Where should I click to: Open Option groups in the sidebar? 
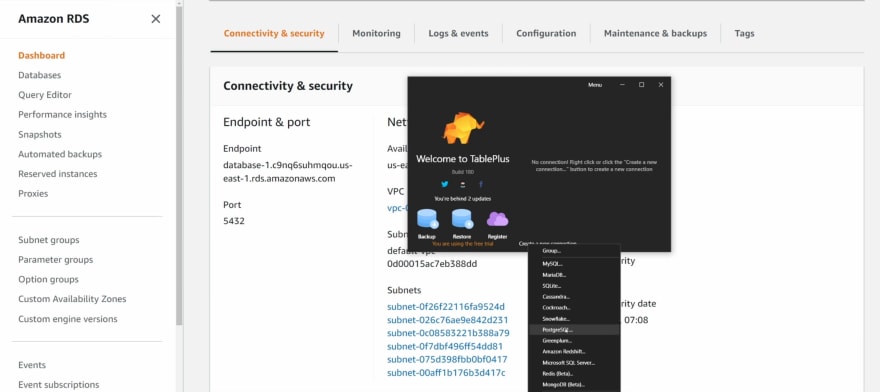48,280
